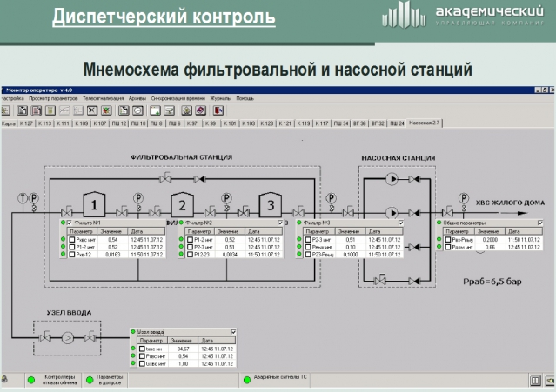Click the valve on the bottom pump-station line
556x392 pixels.
click(x=379, y=280)
